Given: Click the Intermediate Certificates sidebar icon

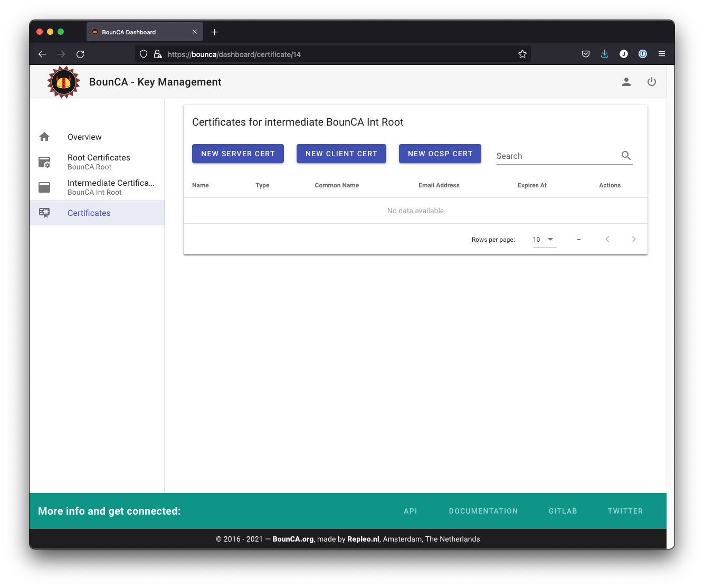Looking at the screenshot, I should click(44, 187).
